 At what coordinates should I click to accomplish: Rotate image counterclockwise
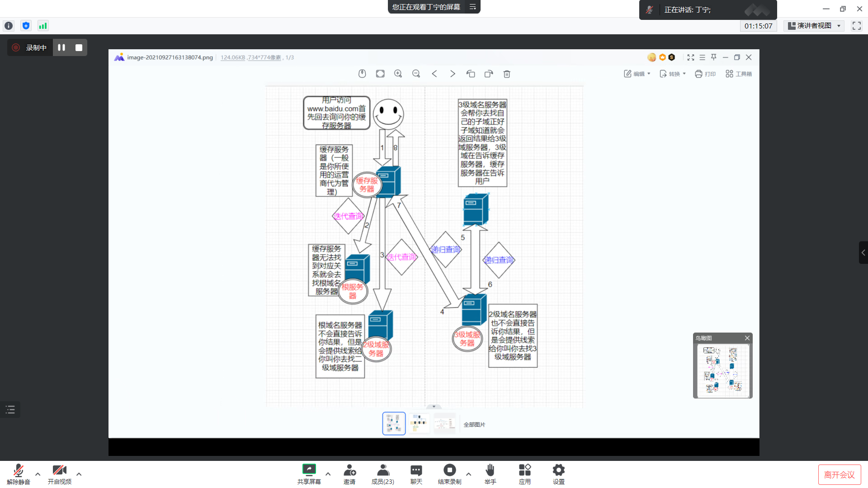click(471, 74)
